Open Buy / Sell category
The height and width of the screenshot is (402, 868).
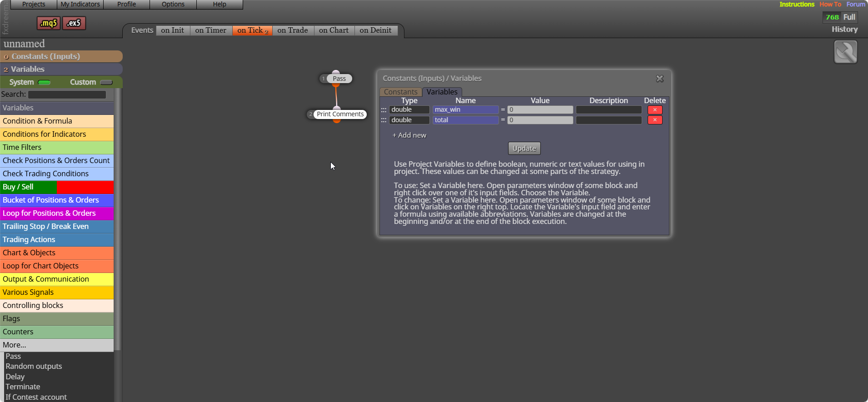pos(57,187)
